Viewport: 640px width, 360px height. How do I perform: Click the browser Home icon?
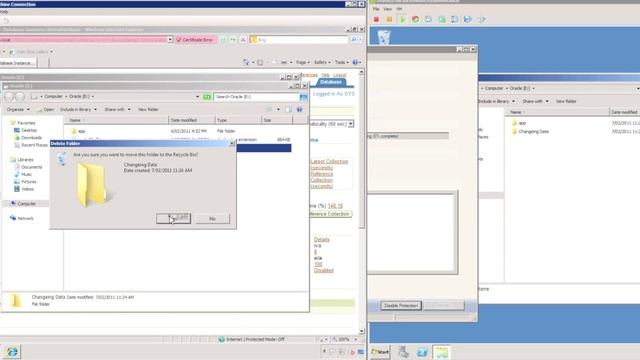click(246, 62)
